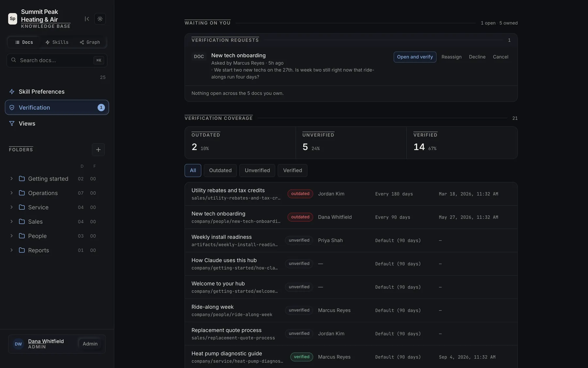Screen dimensions: 588x368
Task: Click Cancel on the verification request
Action: (x=500, y=57)
